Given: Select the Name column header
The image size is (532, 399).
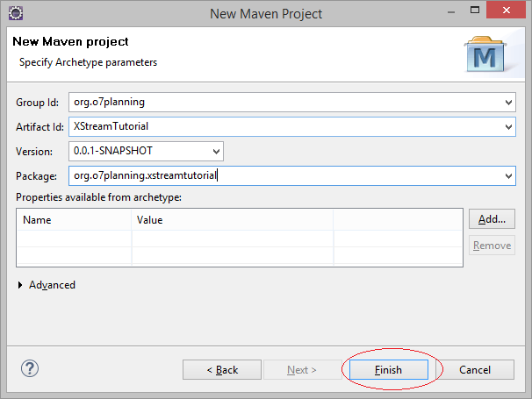Looking at the screenshot, I should (74, 220).
